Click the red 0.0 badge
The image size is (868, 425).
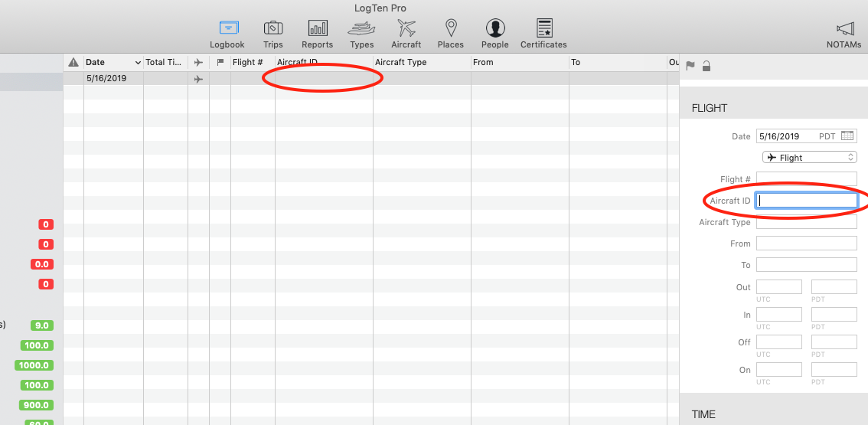tap(42, 264)
